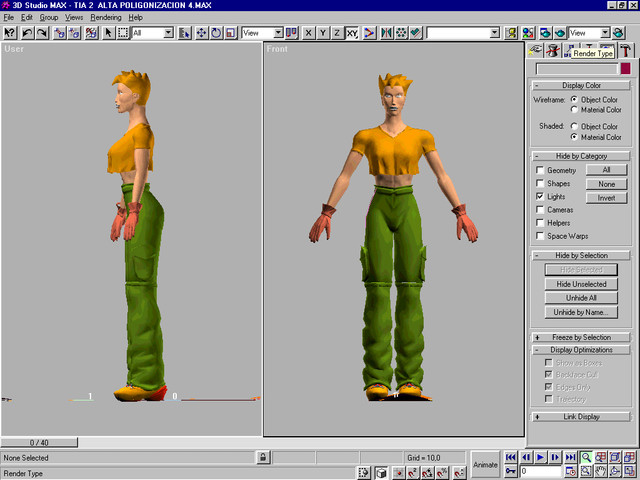The width and height of the screenshot is (640, 480).
Task: Expand the Freeze by Selection rollout
Action: [x=581, y=337]
